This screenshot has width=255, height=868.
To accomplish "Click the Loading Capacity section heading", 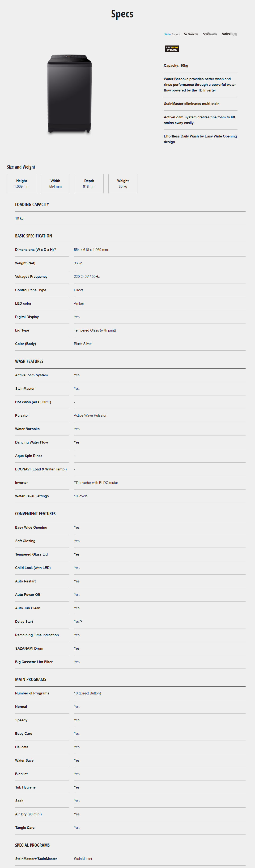I will click(x=32, y=204).
